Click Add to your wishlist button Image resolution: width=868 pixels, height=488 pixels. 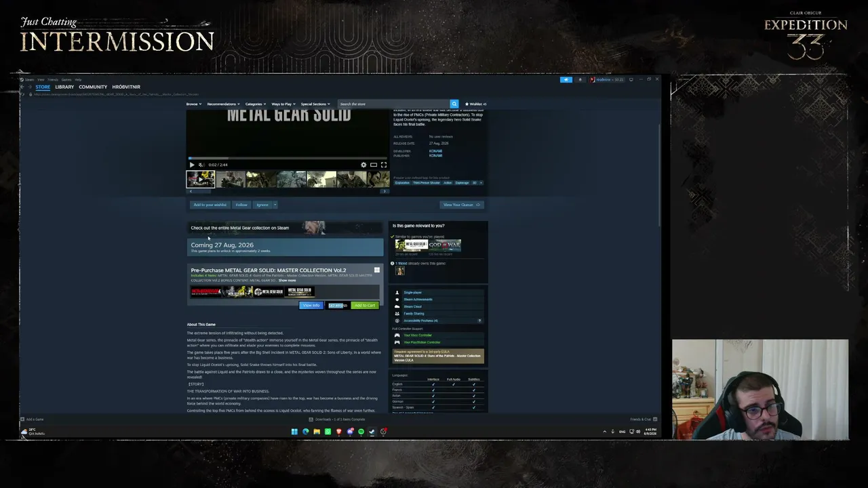(x=210, y=205)
